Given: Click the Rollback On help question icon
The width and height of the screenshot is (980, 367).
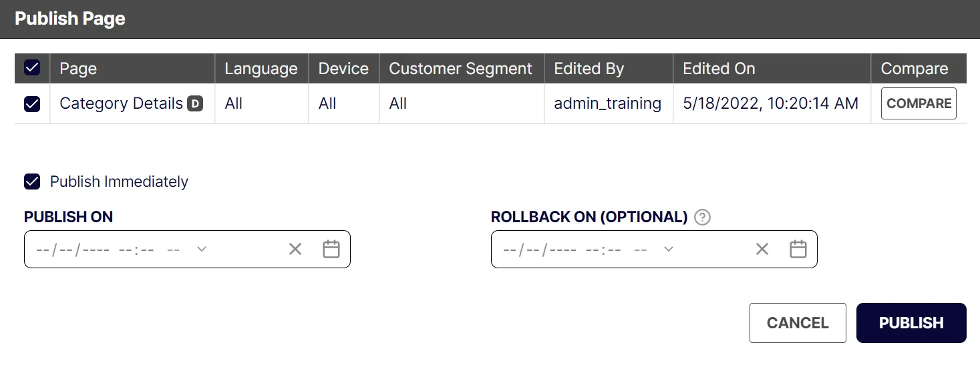Looking at the screenshot, I should 702,218.
